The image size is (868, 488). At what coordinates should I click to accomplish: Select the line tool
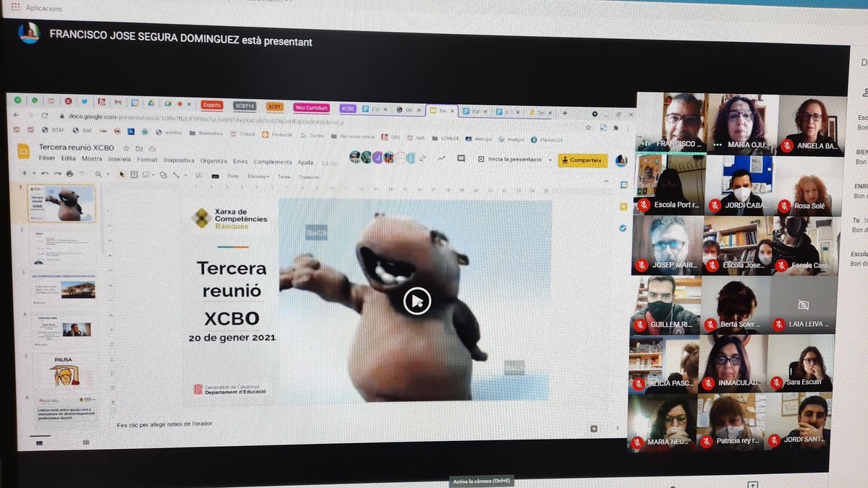click(176, 175)
